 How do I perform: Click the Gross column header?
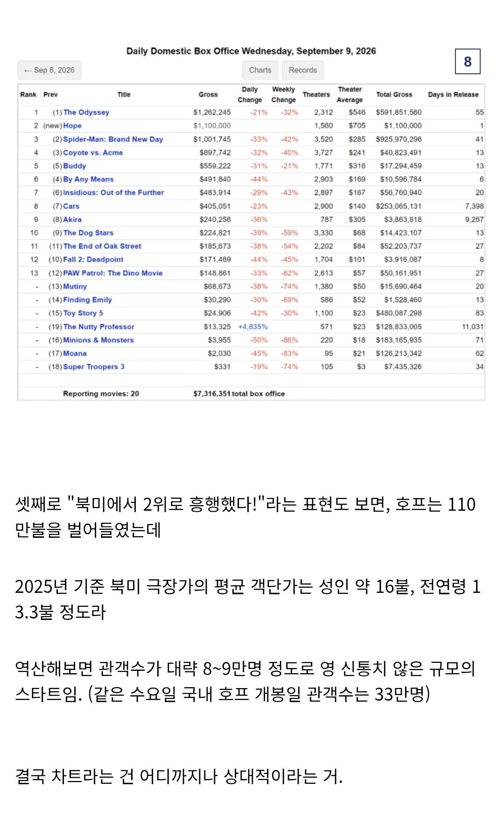[208, 94]
